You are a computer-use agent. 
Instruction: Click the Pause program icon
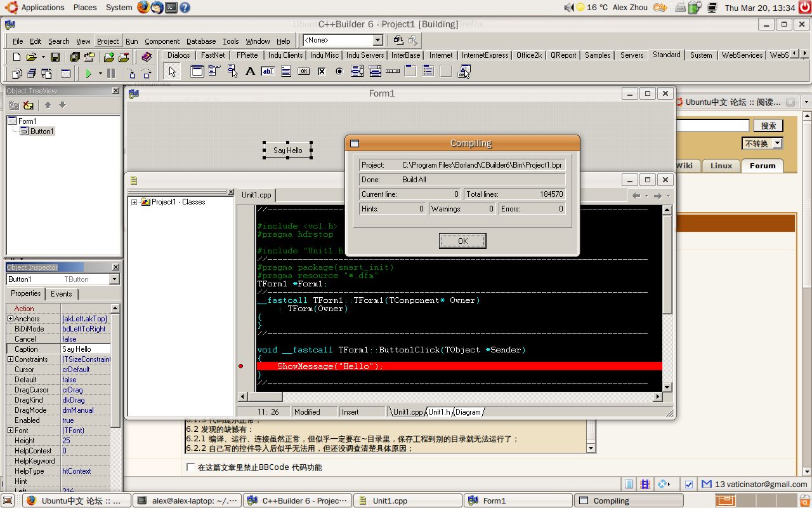coord(111,74)
